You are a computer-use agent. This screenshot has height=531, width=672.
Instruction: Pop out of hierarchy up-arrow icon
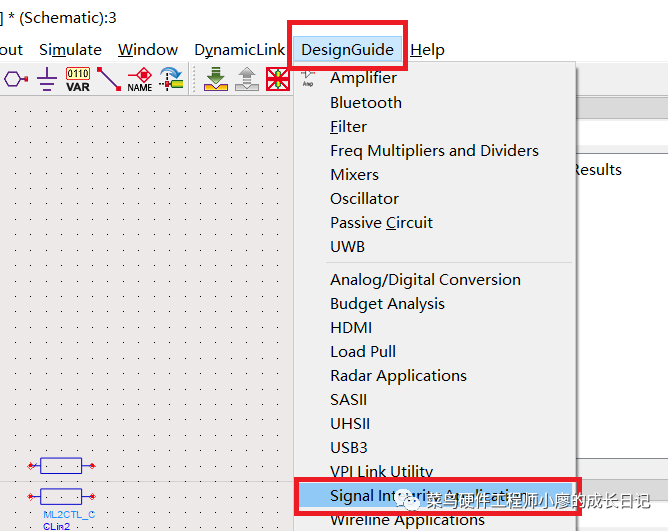[x=247, y=79]
